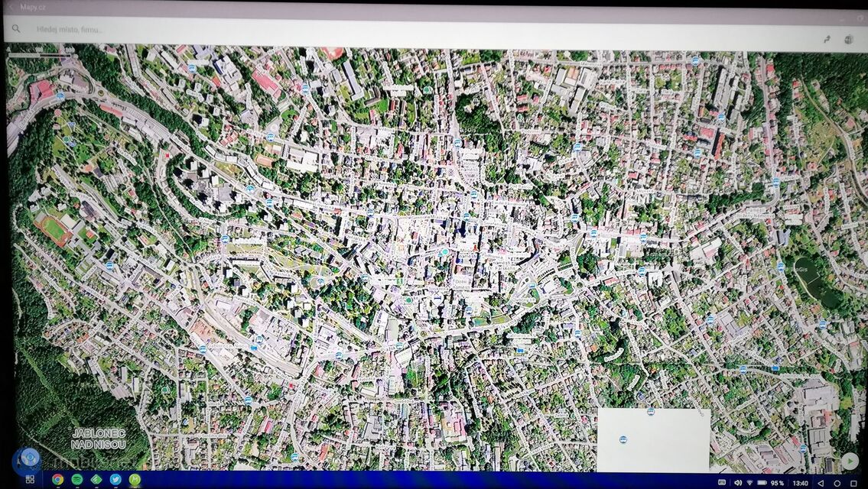Open Feedly from the taskbar

tap(96, 480)
